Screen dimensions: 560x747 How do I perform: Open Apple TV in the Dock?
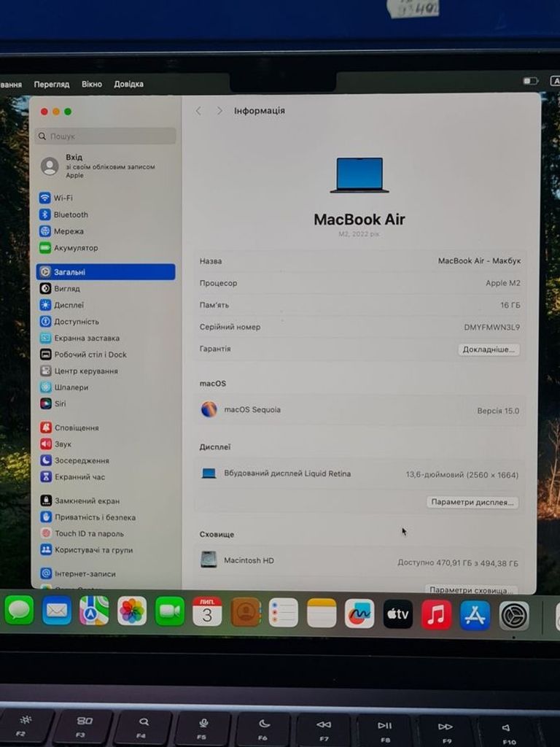[x=398, y=614]
